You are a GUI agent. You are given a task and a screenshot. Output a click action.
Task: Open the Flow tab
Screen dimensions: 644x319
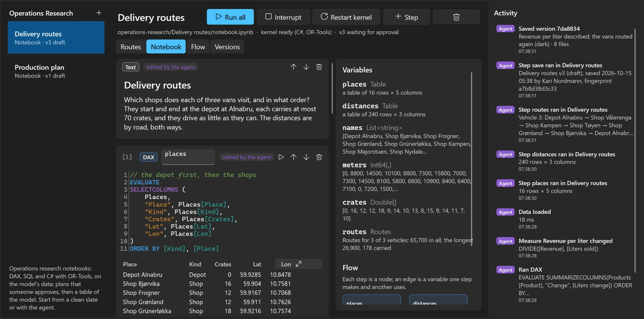198,47
